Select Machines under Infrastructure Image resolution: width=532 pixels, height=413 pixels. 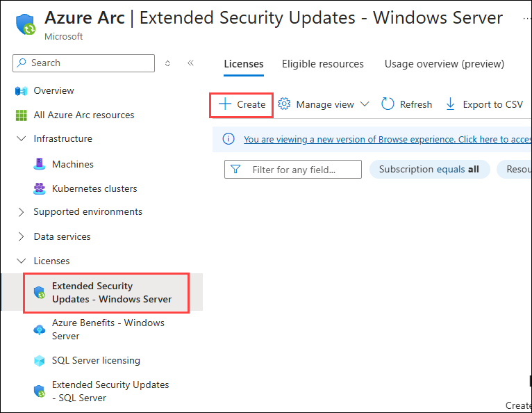point(73,164)
